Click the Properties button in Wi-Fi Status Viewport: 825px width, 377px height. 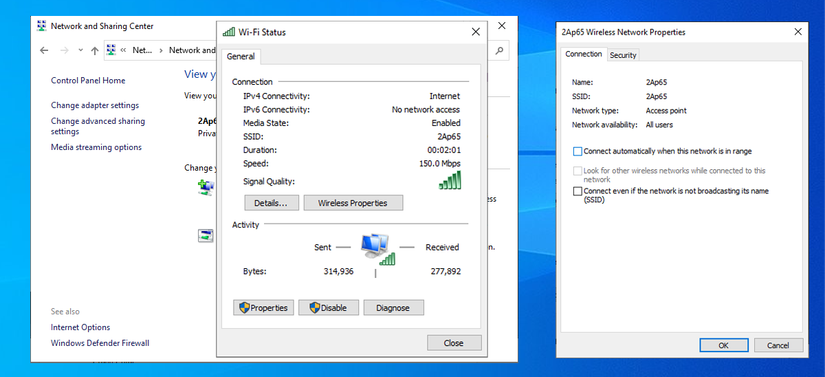point(264,308)
